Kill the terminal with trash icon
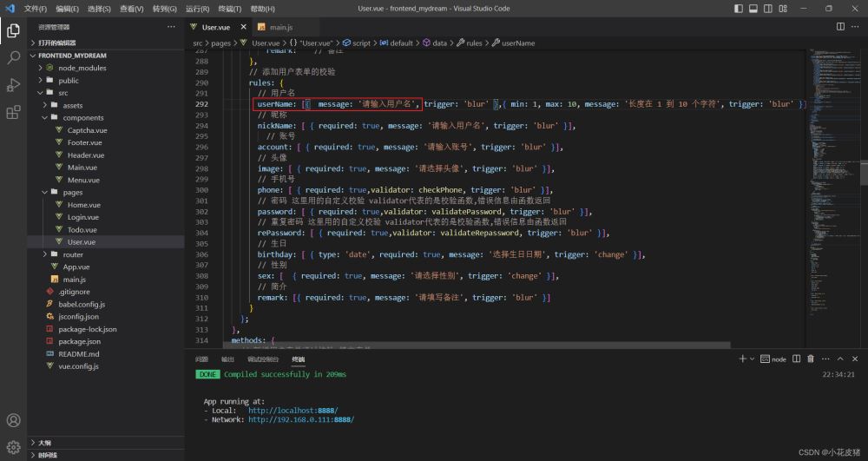 point(810,359)
